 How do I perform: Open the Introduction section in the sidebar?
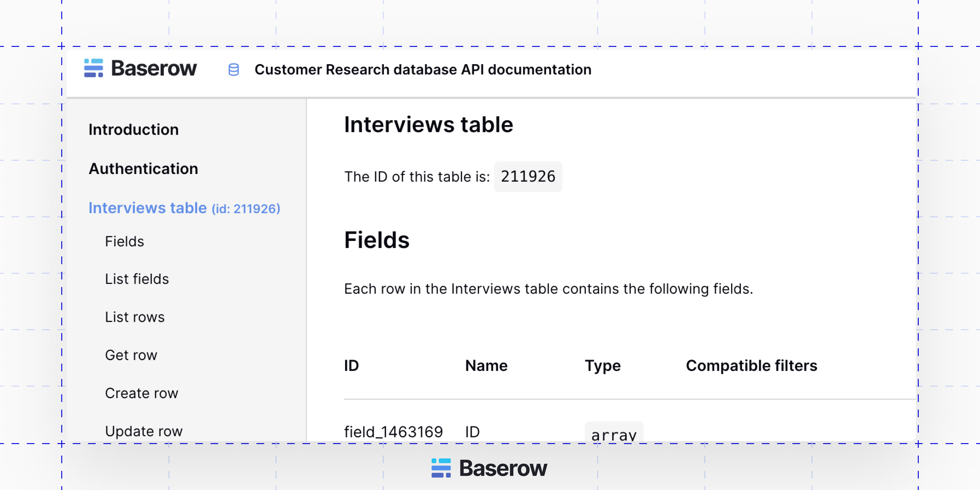click(134, 129)
